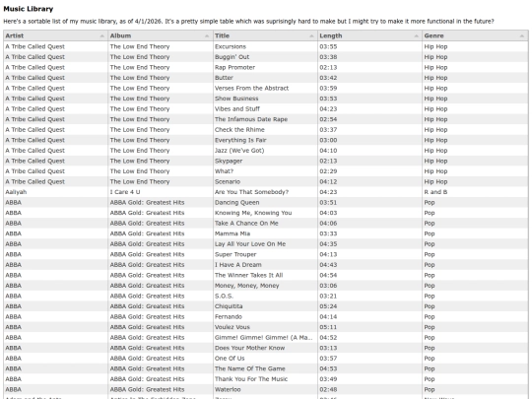Select length value 03:00 for Everything Is Fair
The height and width of the screenshot is (399, 532).
tap(369, 140)
